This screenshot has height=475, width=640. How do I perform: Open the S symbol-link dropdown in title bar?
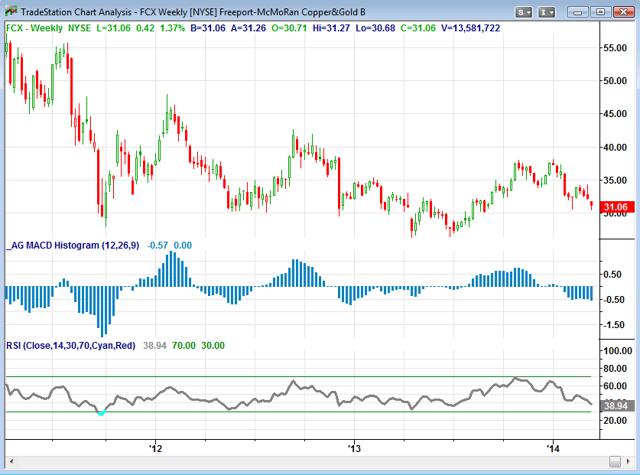(523, 12)
